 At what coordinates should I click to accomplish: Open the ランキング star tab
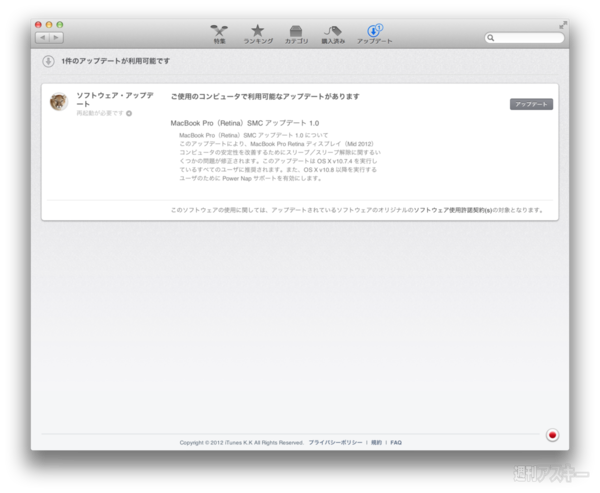pyautogui.click(x=258, y=34)
